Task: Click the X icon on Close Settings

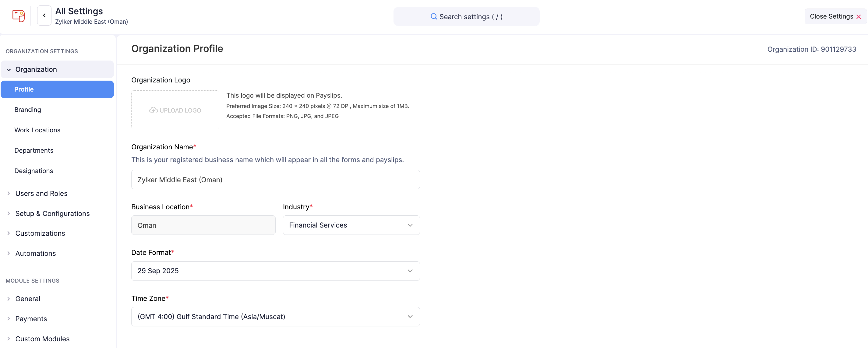Action: (858, 16)
